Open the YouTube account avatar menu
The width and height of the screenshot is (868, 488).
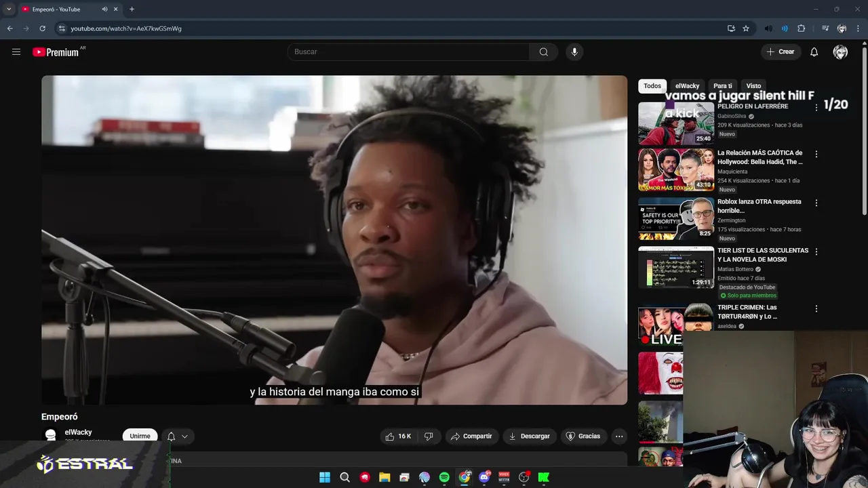coord(840,52)
